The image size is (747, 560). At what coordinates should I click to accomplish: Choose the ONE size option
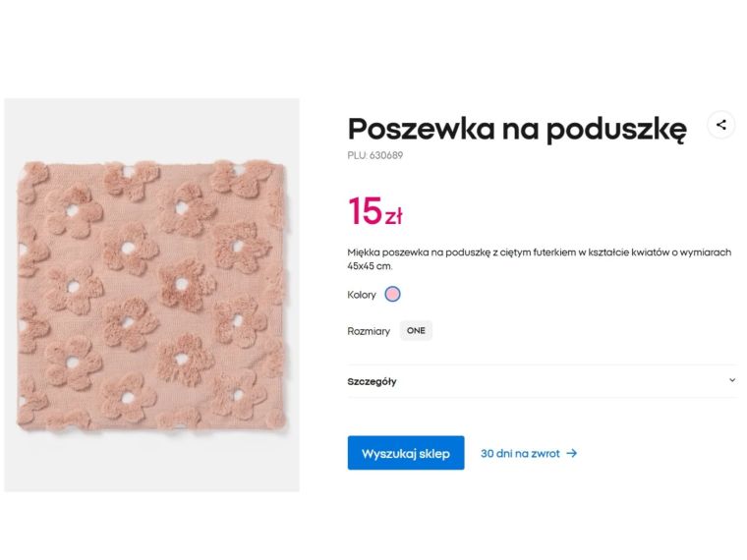pyautogui.click(x=416, y=331)
